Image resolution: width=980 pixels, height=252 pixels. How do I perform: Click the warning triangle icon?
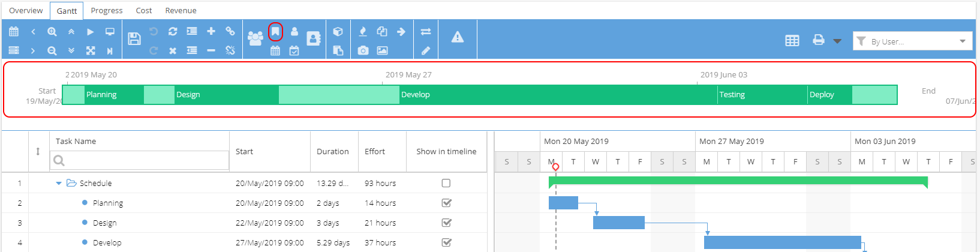pyautogui.click(x=458, y=37)
